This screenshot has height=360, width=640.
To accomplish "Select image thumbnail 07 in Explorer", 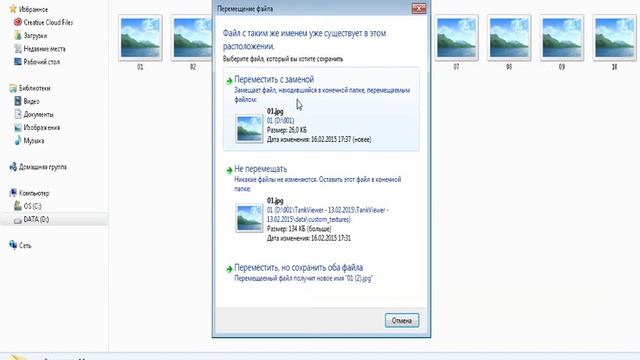I will (456, 38).
